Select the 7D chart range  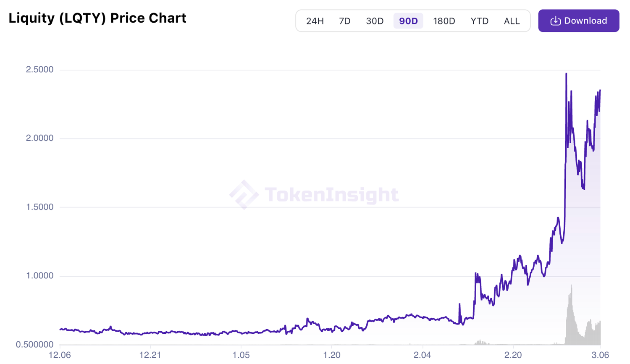(x=344, y=21)
